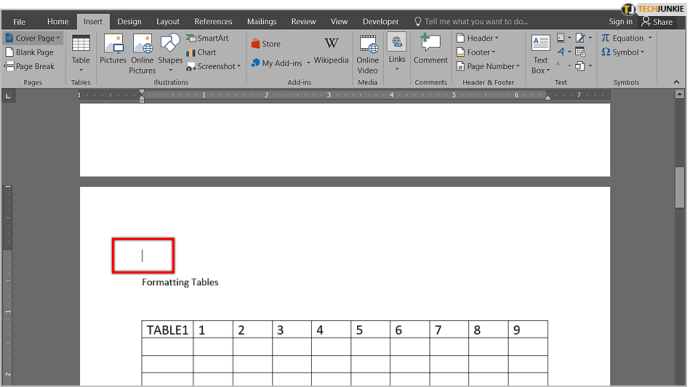Click the Share button
690x387 pixels.
pos(657,22)
